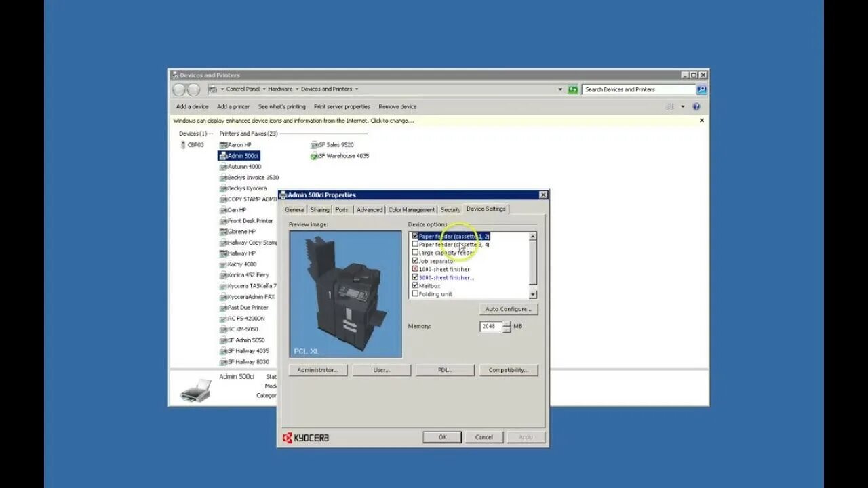Toggle the Job separator checkbox
The height and width of the screenshot is (488, 868).
415,261
